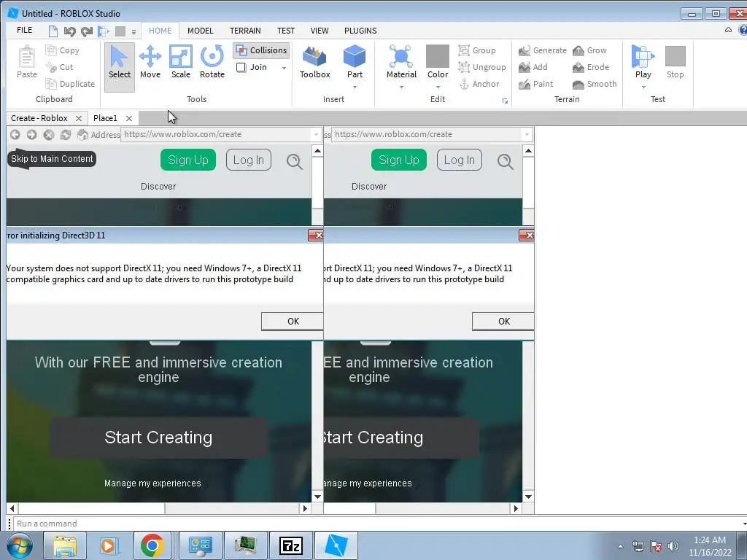This screenshot has width=747, height=560.
Task: Open the VIEW ribbon tab
Action: pyautogui.click(x=320, y=31)
